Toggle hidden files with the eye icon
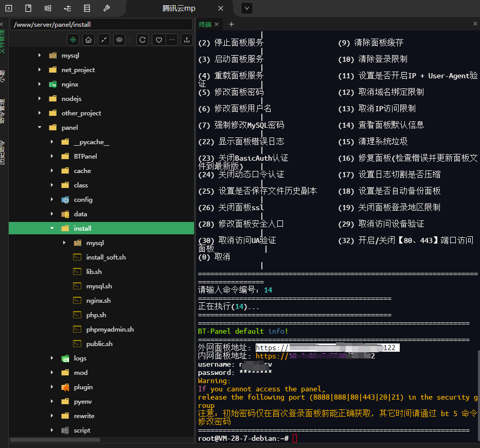 pos(119,40)
